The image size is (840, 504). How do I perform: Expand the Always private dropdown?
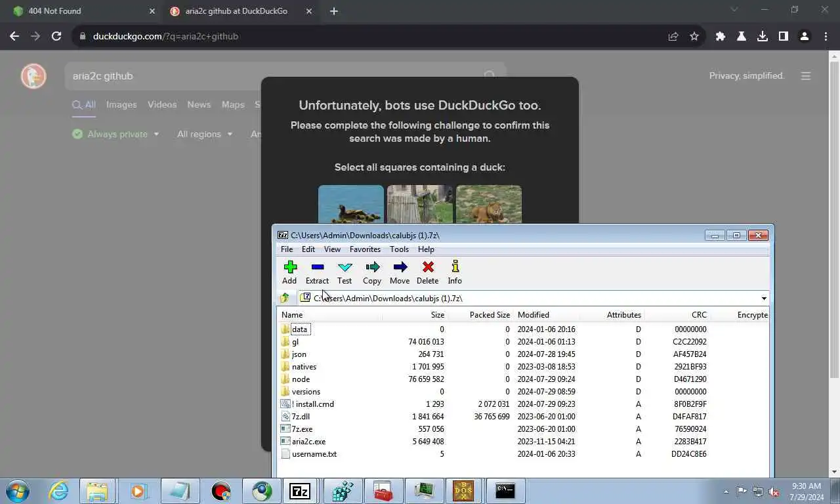tap(115, 134)
